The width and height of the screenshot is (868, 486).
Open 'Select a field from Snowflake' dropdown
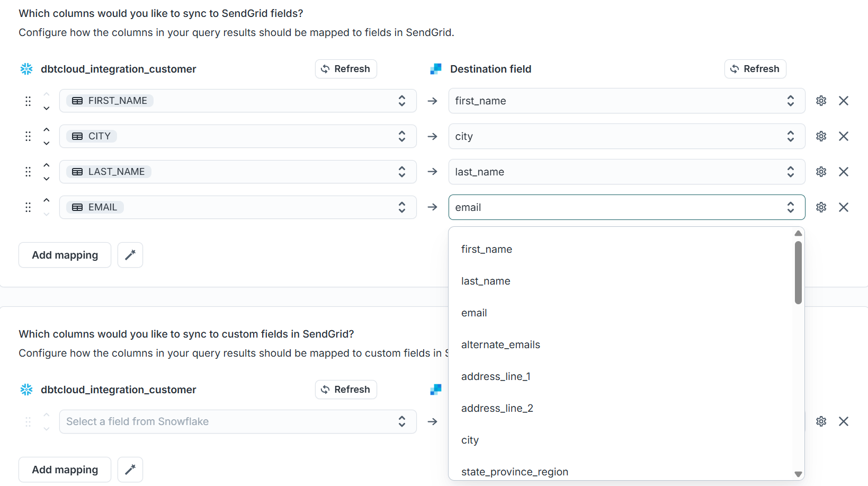238,421
